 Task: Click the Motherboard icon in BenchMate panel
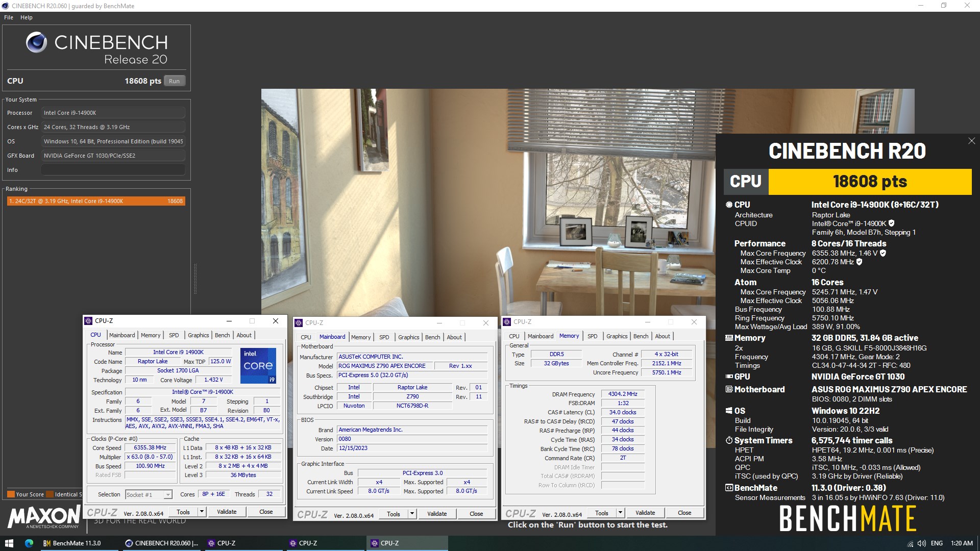(x=729, y=389)
